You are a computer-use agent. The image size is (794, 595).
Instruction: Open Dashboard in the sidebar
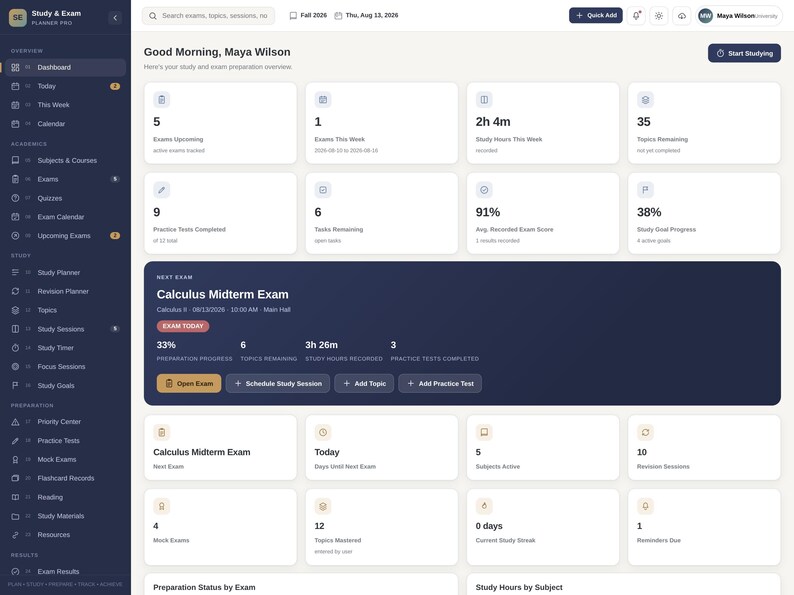(x=66, y=67)
